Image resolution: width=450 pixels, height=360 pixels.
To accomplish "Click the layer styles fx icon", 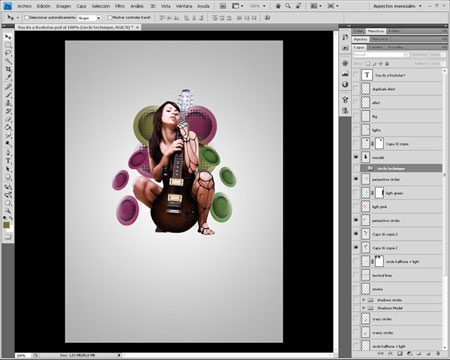I will pos(390,353).
